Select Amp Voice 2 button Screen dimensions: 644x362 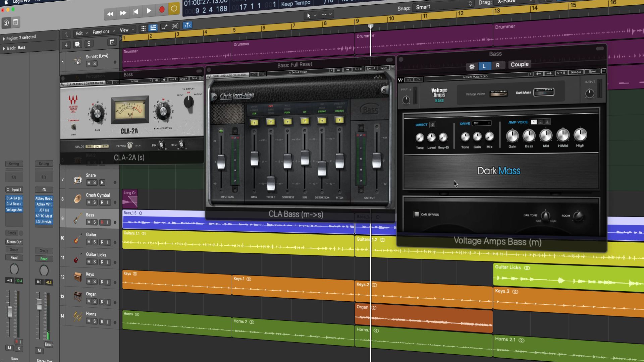(x=541, y=122)
